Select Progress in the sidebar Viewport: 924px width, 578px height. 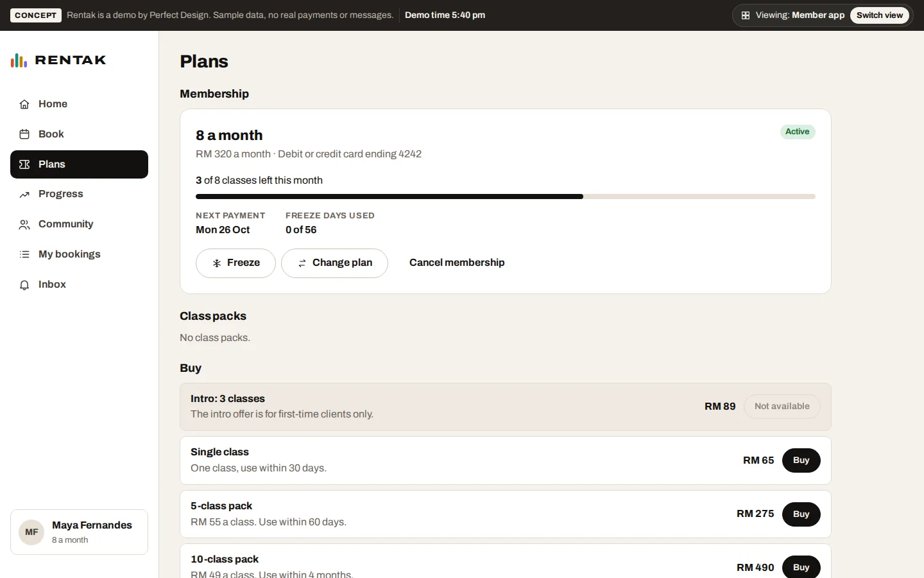pos(79,194)
